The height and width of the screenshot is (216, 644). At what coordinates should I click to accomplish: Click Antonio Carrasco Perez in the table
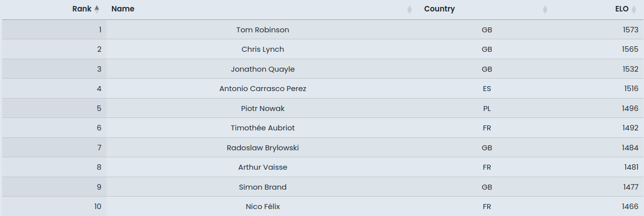pyautogui.click(x=263, y=89)
